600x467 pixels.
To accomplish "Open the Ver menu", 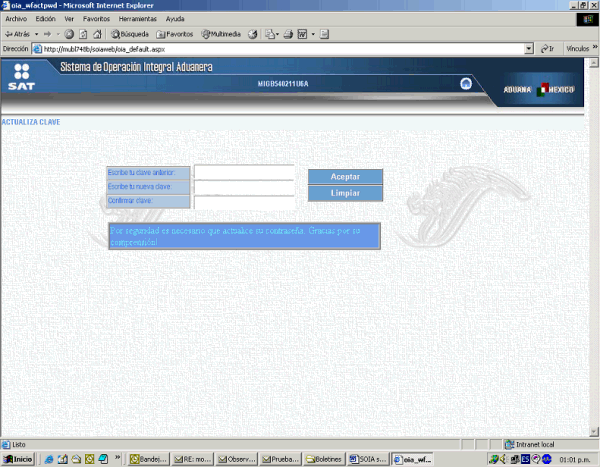I will 69,19.
